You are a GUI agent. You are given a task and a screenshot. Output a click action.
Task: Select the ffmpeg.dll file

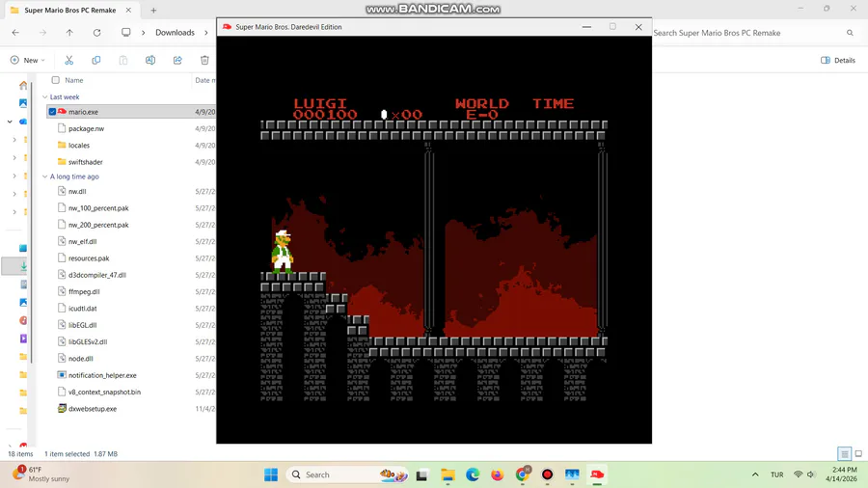(84, 291)
